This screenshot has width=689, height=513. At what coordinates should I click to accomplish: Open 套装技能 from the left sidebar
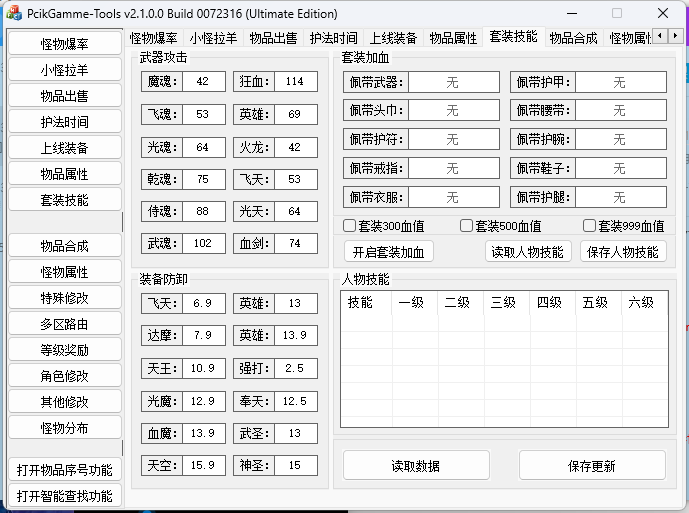[65, 200]
